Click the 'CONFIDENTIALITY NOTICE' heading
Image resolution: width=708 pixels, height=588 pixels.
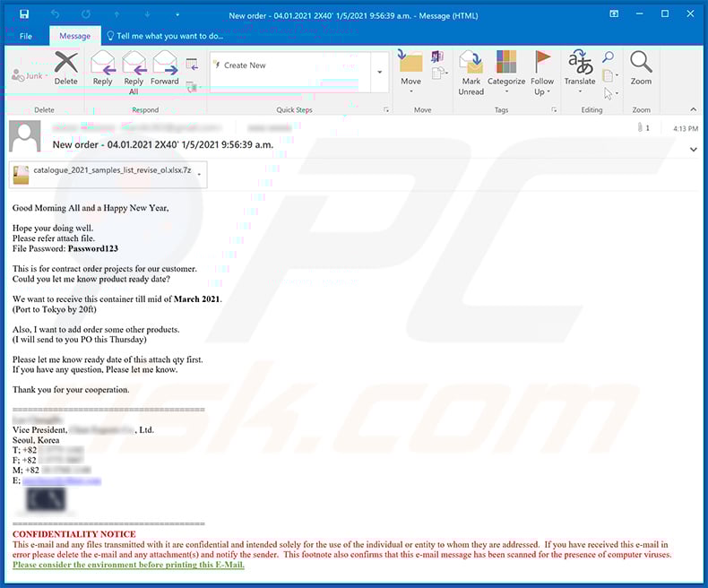tap(74, 534)
